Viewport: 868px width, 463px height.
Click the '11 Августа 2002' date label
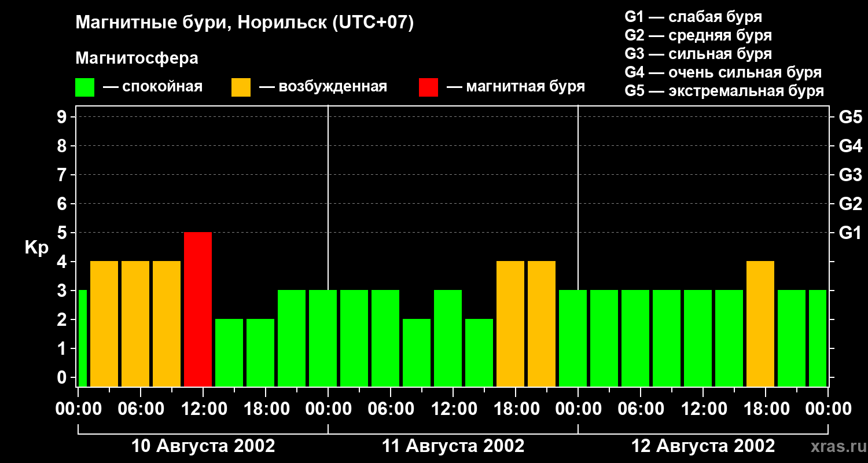(453, 446)
